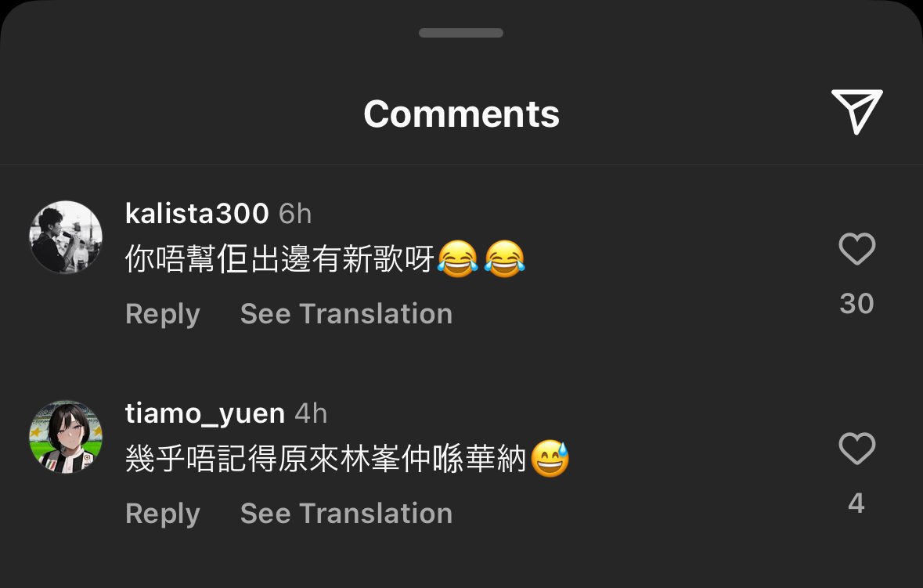The width and height of the screenshot is (923, 588).
Task: Open the kalista300 username link
Action: (x=197, y=213)
